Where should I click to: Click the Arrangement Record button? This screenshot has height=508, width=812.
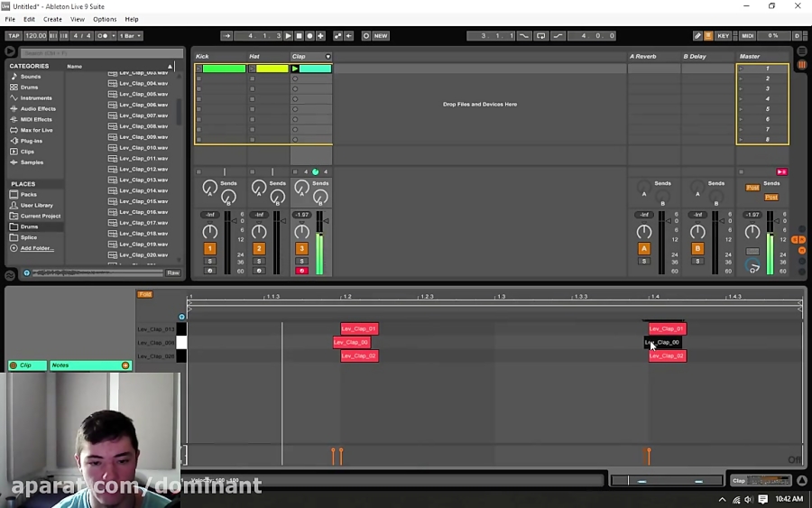309,36
